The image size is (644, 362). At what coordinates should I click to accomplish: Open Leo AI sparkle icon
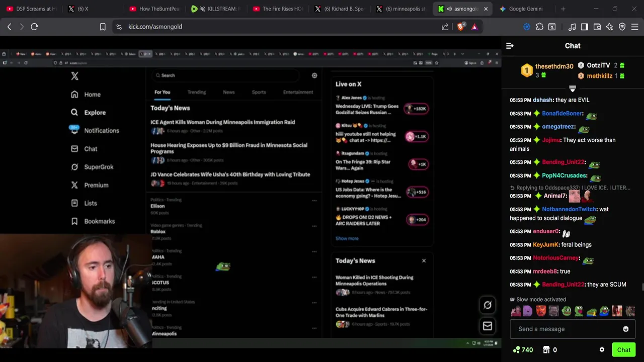pyautogui.click(x=610, y=27)
